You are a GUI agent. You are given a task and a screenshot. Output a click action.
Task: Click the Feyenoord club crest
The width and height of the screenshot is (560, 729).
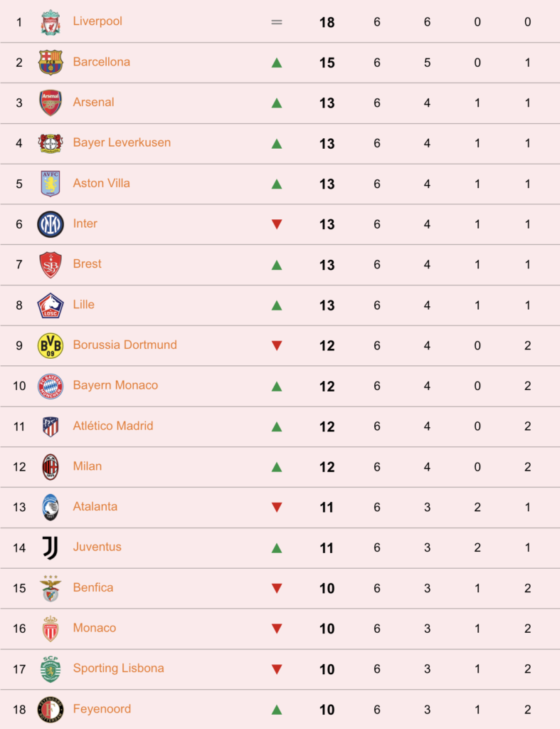51,710
